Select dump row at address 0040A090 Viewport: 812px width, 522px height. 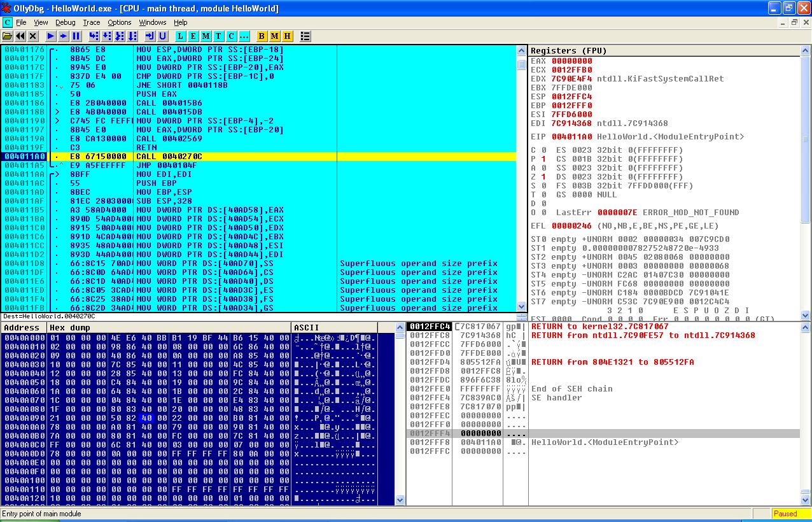(x=197, y=418)
